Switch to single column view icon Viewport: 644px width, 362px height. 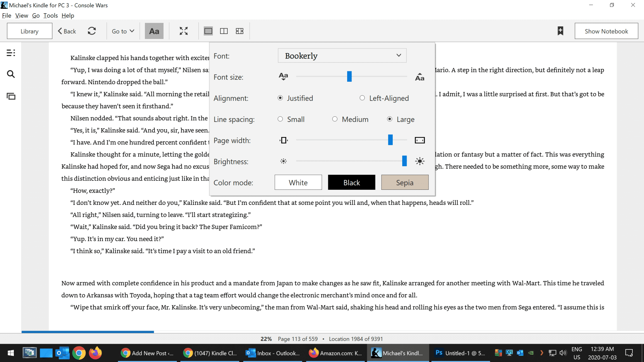(208, 31)
